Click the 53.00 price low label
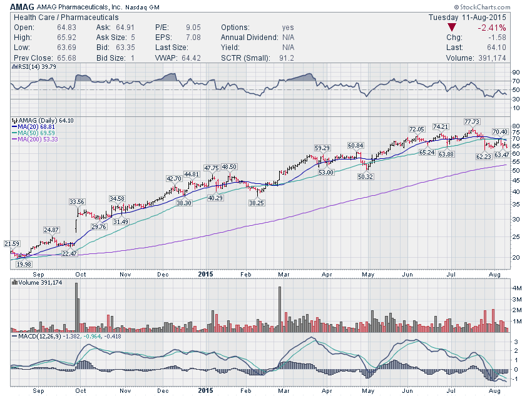532x396 pixels. coord(325,172)
